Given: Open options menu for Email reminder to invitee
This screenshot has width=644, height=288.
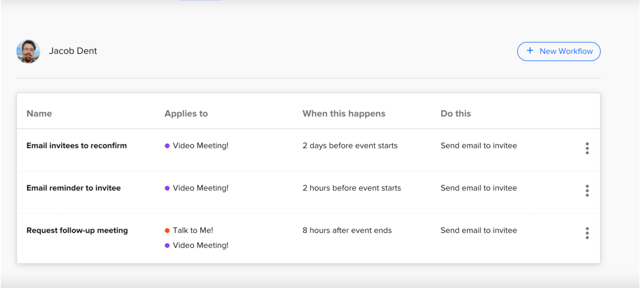Looking at the screenshot, I should [x=587, y=190].
